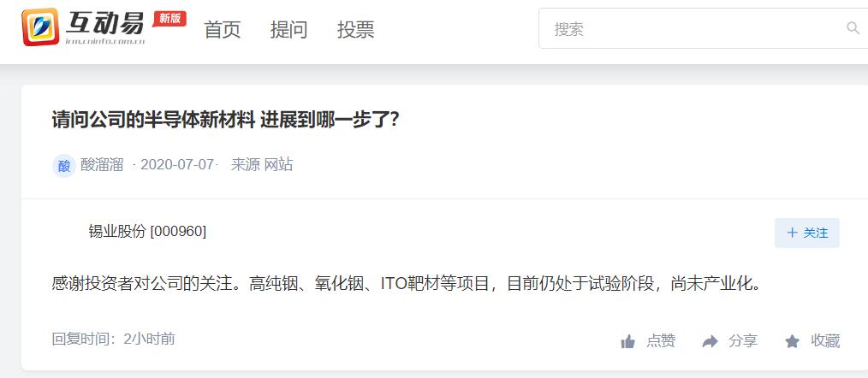
Task: Open 酸溜溜 username link
Action: coord(102,165)
